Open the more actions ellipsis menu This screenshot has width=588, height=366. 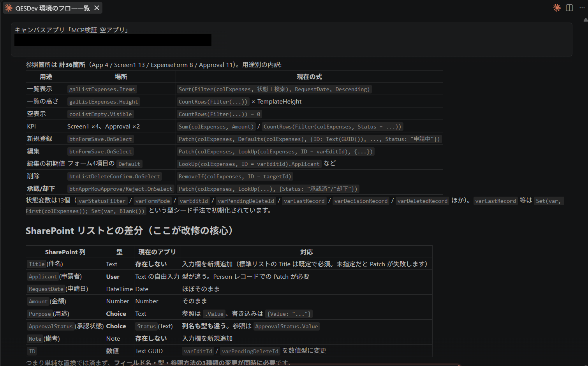pos(582,8)
